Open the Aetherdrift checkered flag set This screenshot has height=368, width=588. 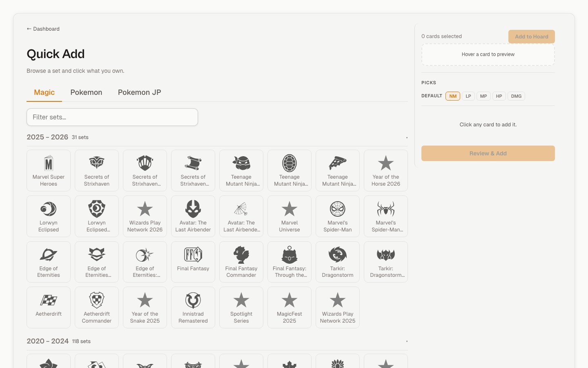49,307
